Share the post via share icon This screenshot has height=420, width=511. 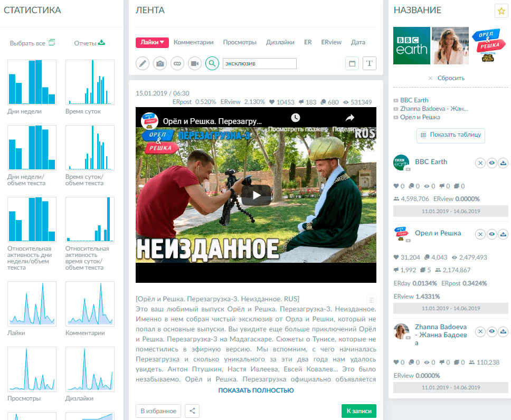[192, 411]
